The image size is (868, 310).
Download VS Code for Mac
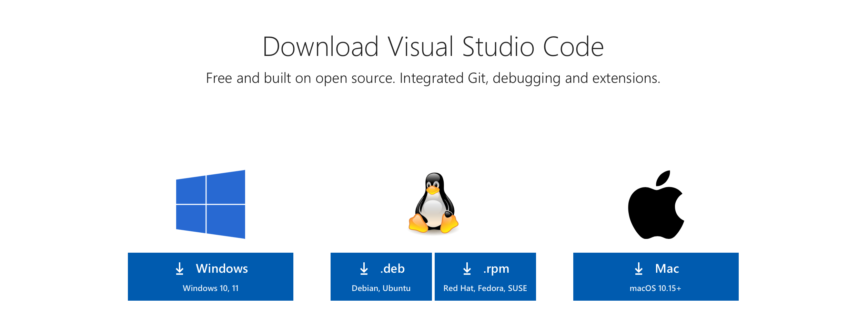click(656, 277)
